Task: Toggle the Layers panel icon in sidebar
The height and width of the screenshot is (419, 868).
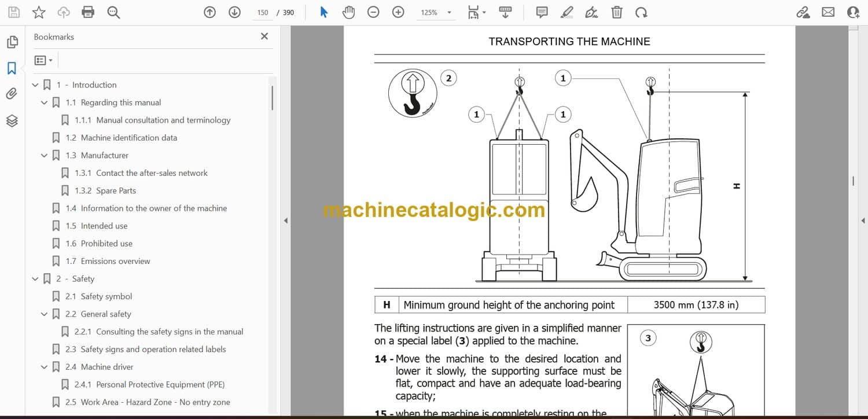Action: coord(12,120)
